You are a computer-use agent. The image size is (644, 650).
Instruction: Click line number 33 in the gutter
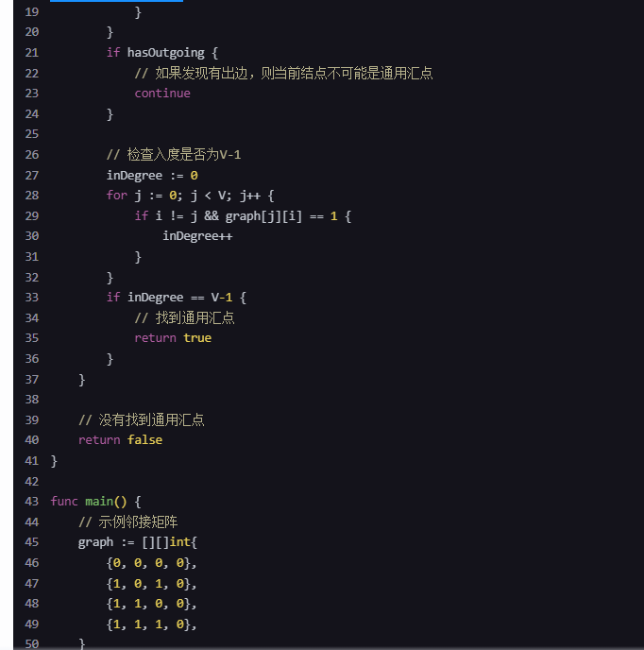(x=32, y=298)
